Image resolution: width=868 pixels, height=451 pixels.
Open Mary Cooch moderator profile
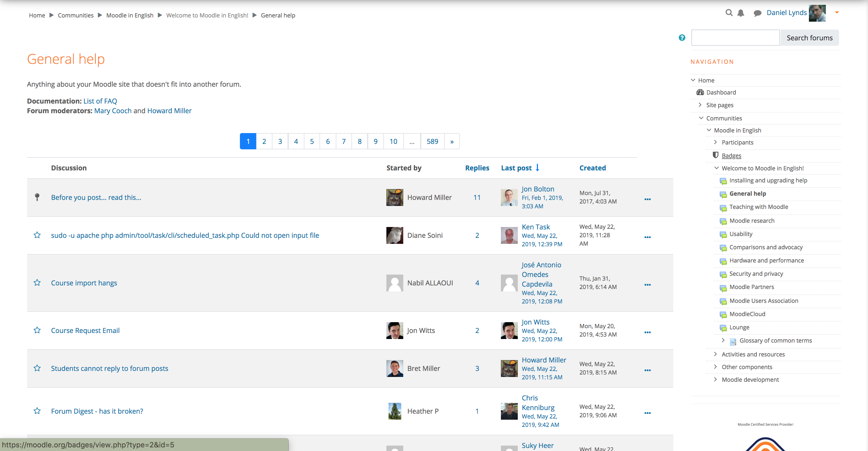pos(113,111)
